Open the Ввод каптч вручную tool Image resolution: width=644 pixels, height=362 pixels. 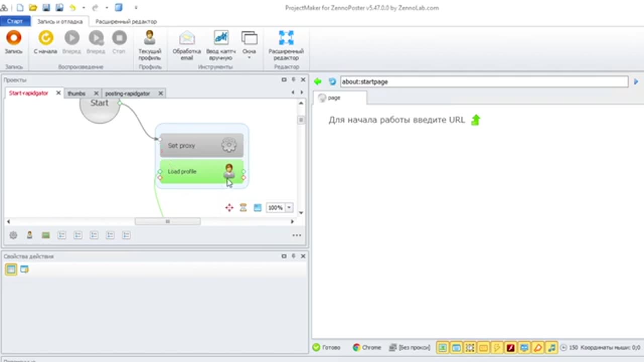pyautogui.click(x=221, y=45)
